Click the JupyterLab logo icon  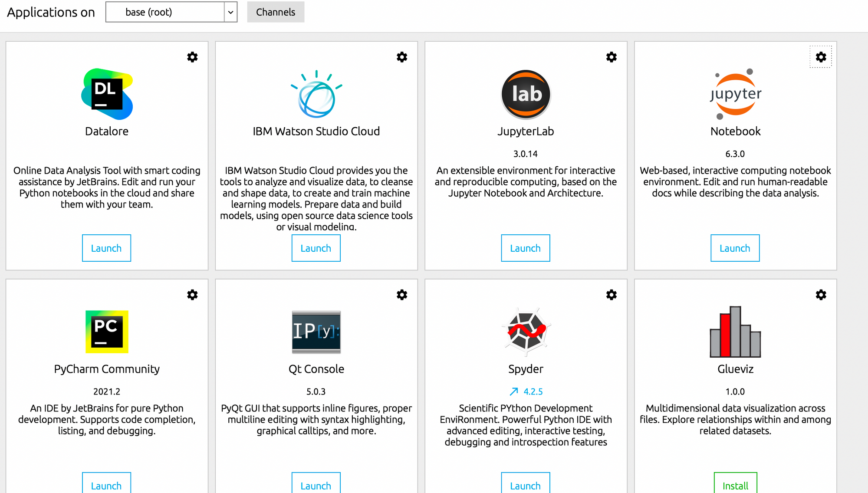[526, 94]
